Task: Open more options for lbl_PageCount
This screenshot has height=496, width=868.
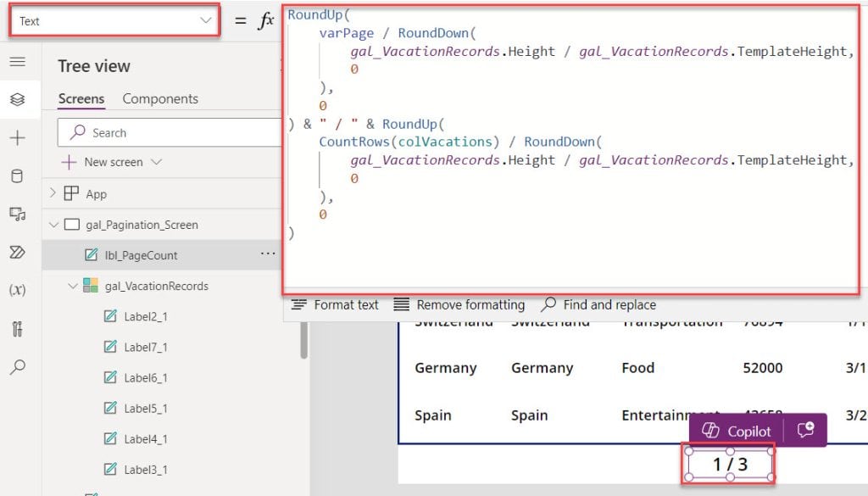Action: point(268,254)
